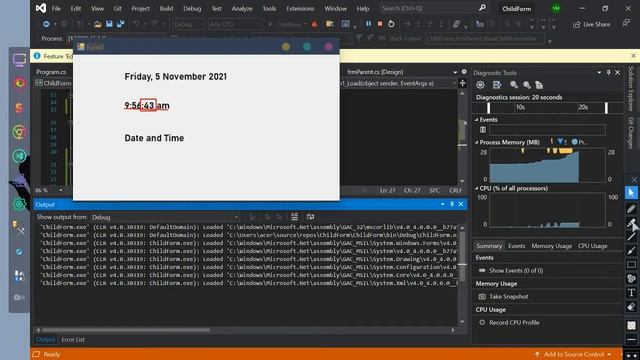Click the Record CPU Profile link
The height and width of the screenshot is (360, 640).
click(x=514, y=322)
